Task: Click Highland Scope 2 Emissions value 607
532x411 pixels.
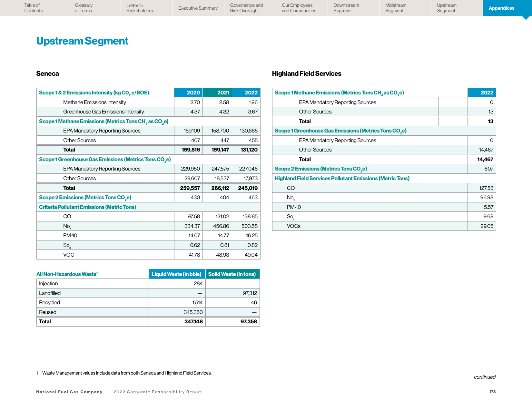Action: [489, 169]
